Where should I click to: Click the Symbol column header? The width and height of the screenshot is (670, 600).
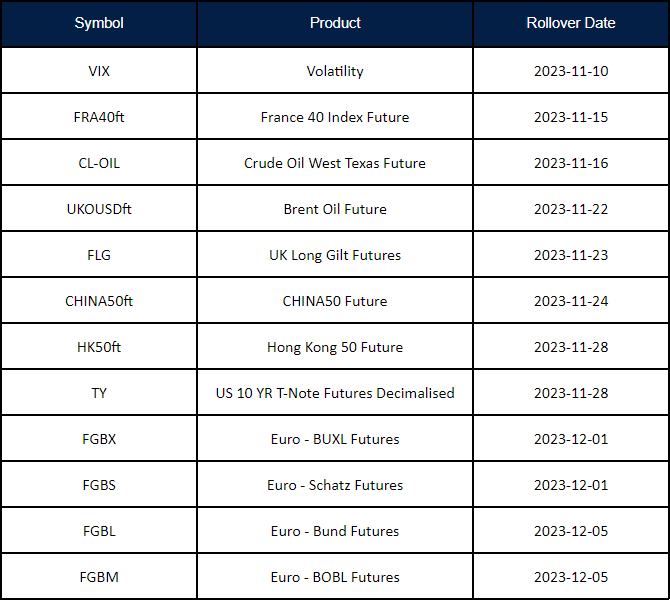tap(99, 23)
